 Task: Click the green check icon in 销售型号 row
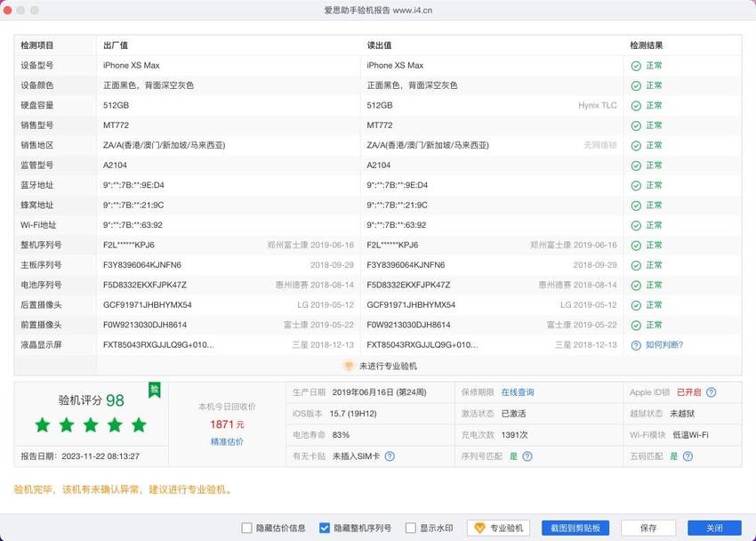pos(636,125)
